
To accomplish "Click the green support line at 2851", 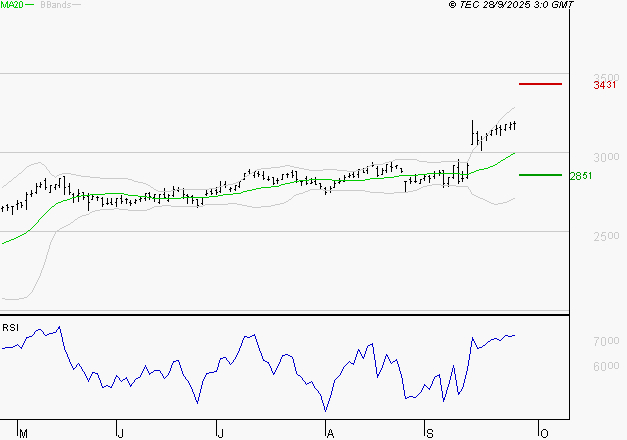I will (540, 175).
